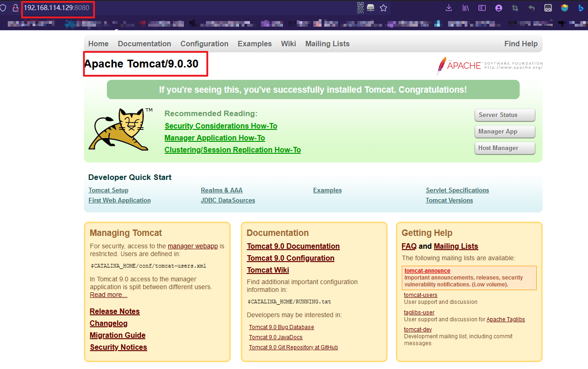Open Mailing Lists link under Getting Help

click(x=456, y=246)
